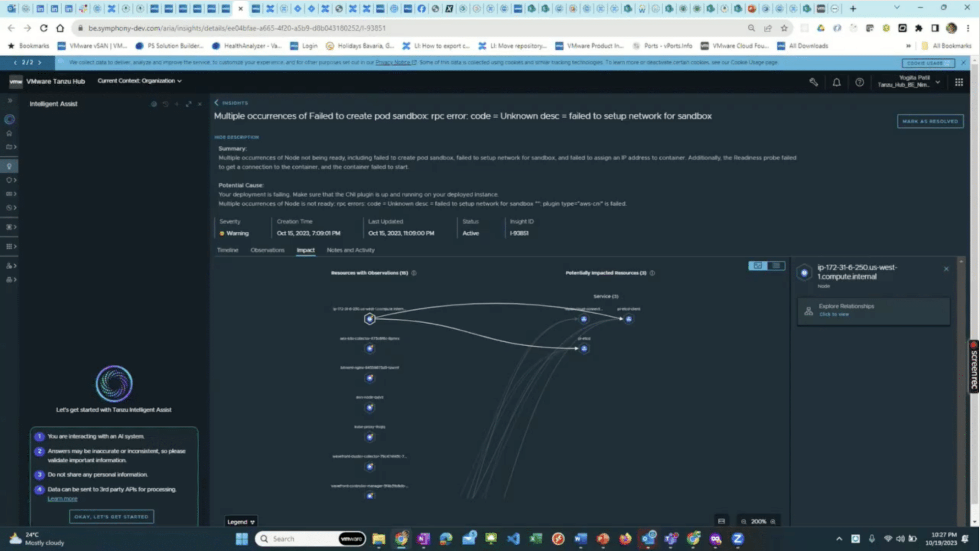
Task: Open the Home icon in left sidebar
Action: point(9,133)
